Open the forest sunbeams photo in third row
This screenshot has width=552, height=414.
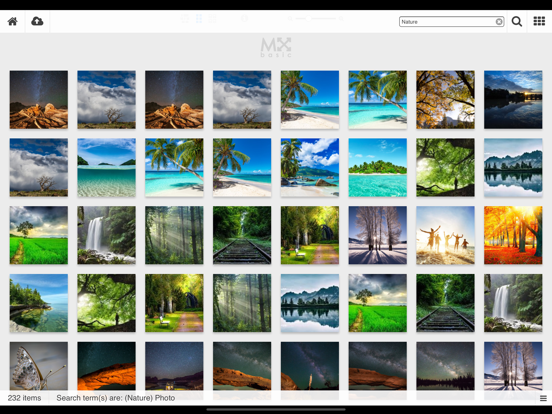[x=174, y=235]
